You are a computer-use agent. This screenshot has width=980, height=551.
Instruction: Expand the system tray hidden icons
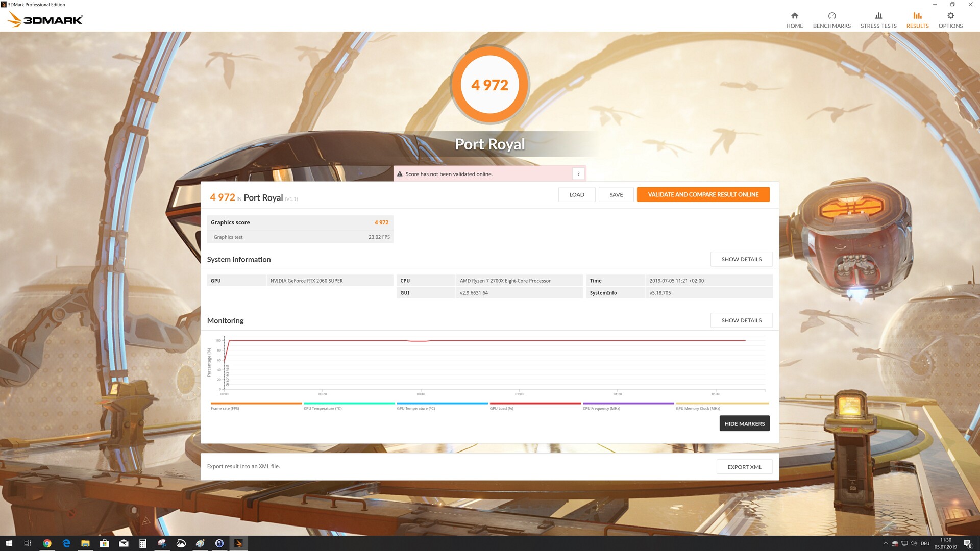(886, 543)
